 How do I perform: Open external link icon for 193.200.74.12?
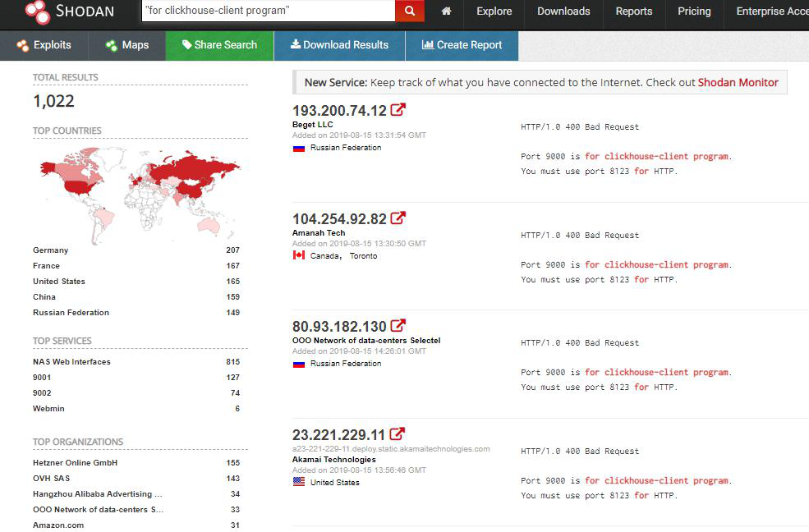(x=398, y=110)
